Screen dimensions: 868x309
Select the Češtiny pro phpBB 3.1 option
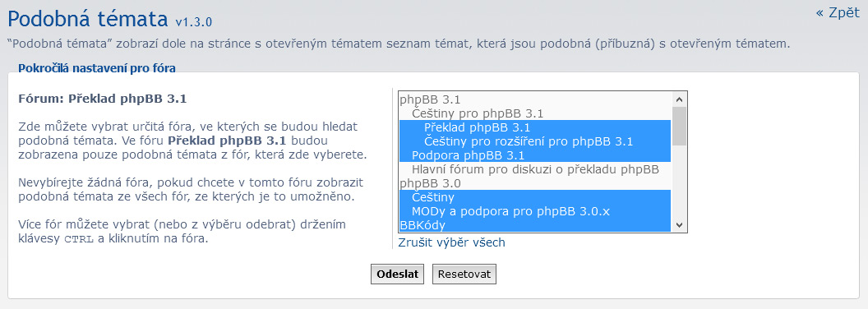[535, 113]
